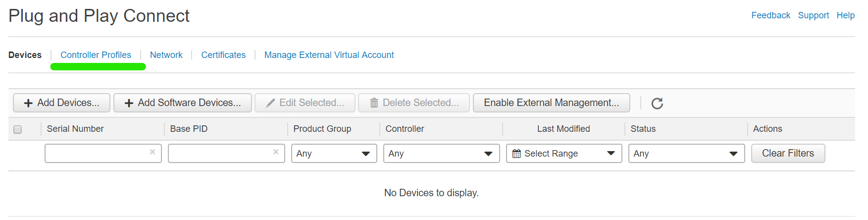
Task: Open Manage External Virtual Account tab
Action: click(329, 55)
